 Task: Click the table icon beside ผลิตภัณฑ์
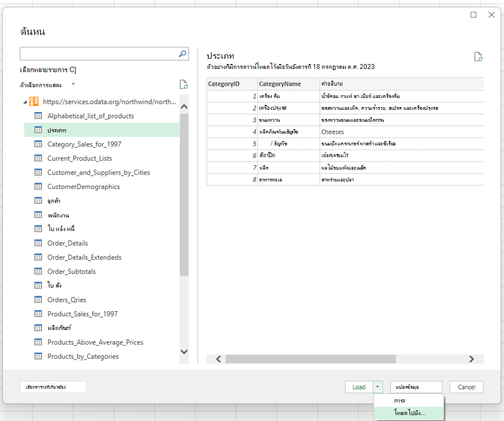tap(38, 328)
